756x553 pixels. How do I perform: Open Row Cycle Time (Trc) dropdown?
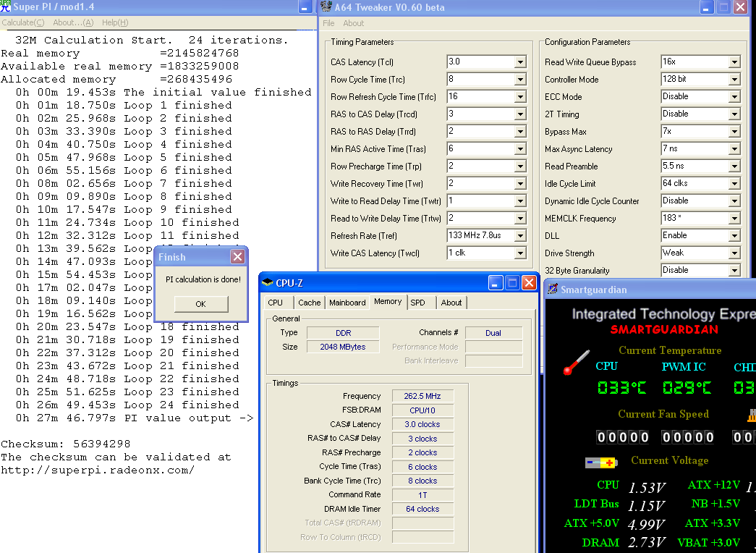[520, 80]
